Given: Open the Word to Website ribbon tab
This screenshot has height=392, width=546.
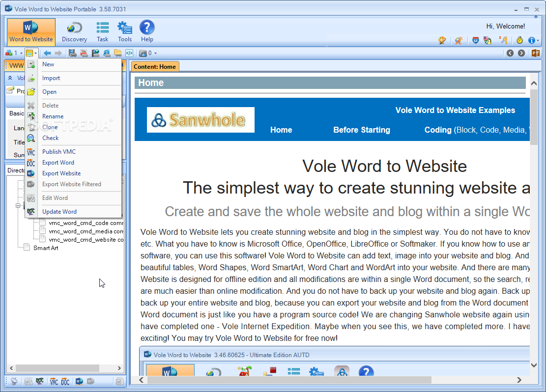Looking at the screenshot, I should 31,32.
